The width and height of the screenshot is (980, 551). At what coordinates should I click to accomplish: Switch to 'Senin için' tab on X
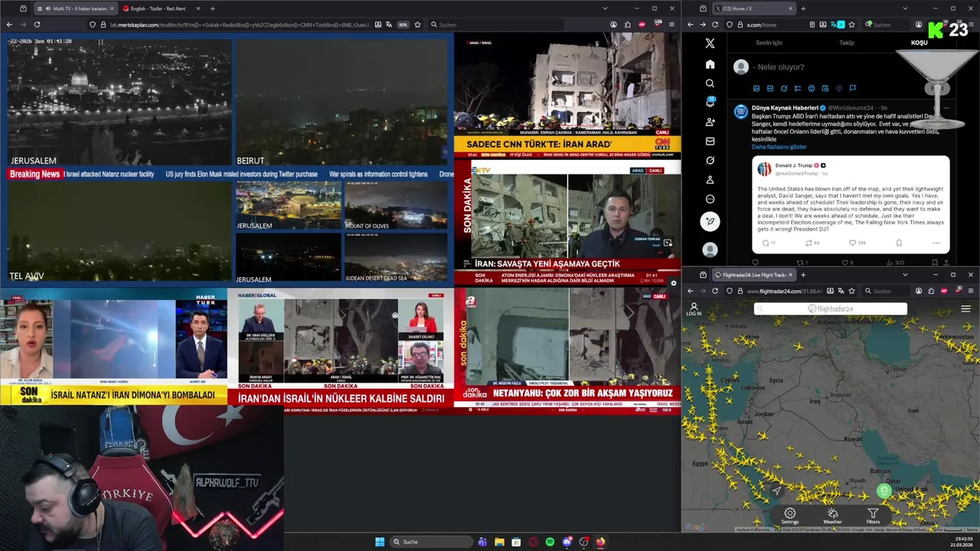pos(769,43)
